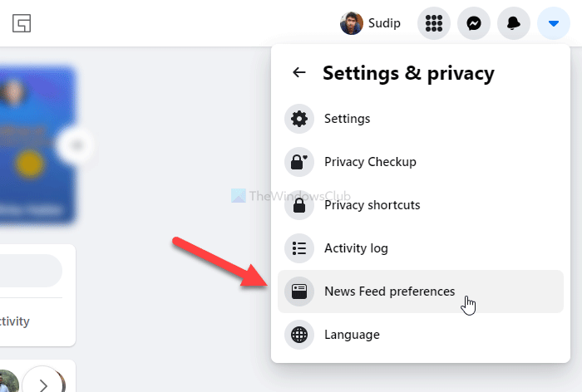
Task: Choose the Language menu entry
Action: click(352, 335)
